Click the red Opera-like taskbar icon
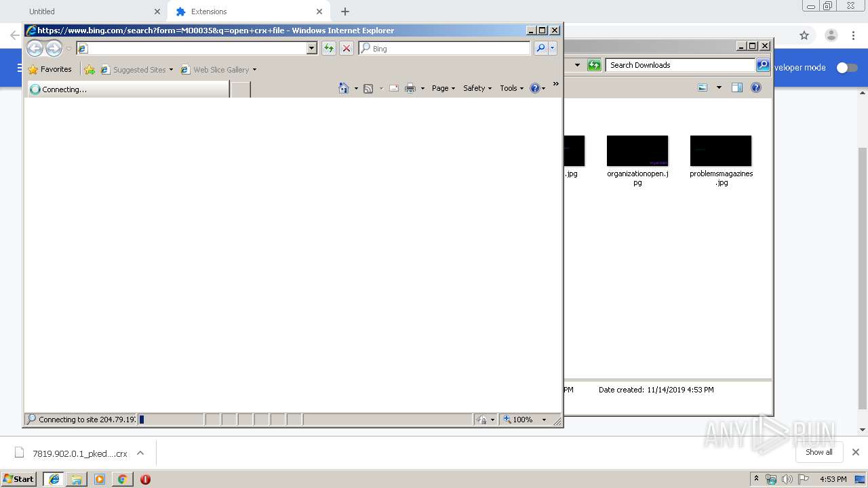The height and width of the screenshot is (488, 868). tap(145, 479)
